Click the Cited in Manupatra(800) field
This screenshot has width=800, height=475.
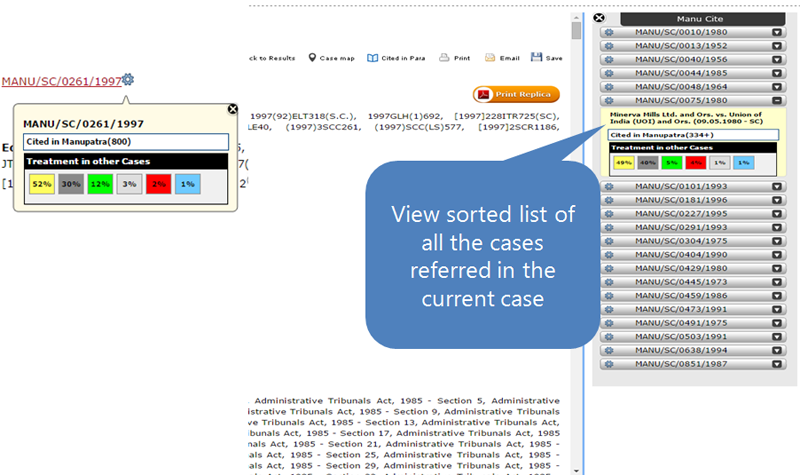(126, 142)
